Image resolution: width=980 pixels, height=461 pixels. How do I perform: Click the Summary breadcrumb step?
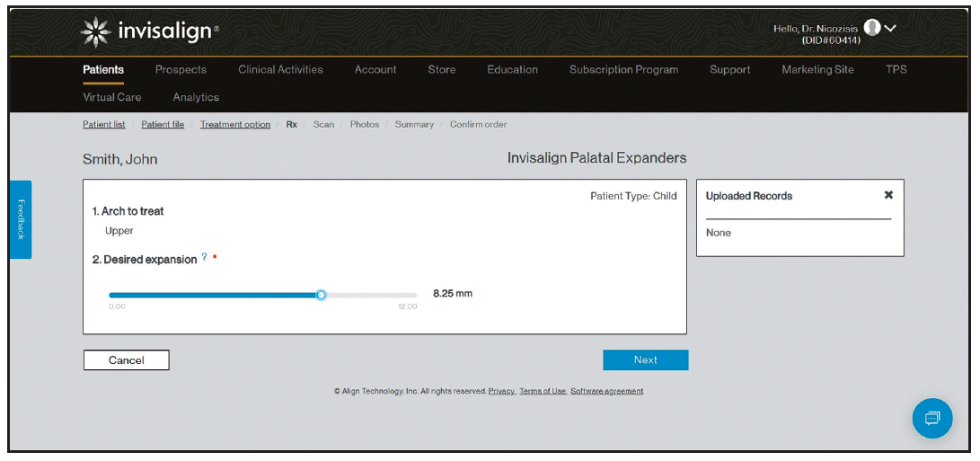pyautogui.click(x=414, y=125)
